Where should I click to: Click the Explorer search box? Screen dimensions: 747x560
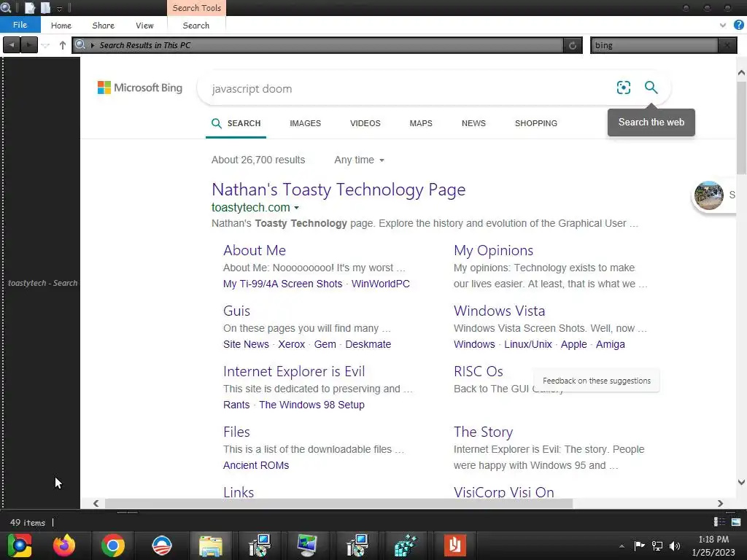654,45
